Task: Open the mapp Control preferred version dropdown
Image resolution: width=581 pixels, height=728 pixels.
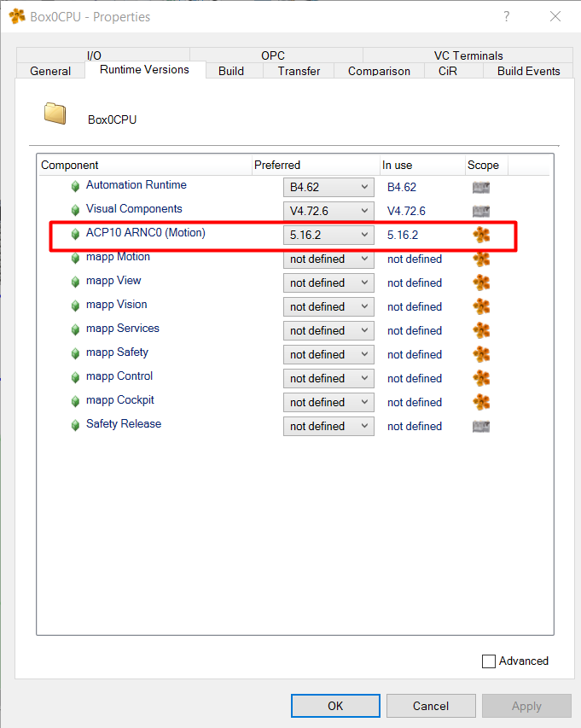Action: tap(328, 378)
